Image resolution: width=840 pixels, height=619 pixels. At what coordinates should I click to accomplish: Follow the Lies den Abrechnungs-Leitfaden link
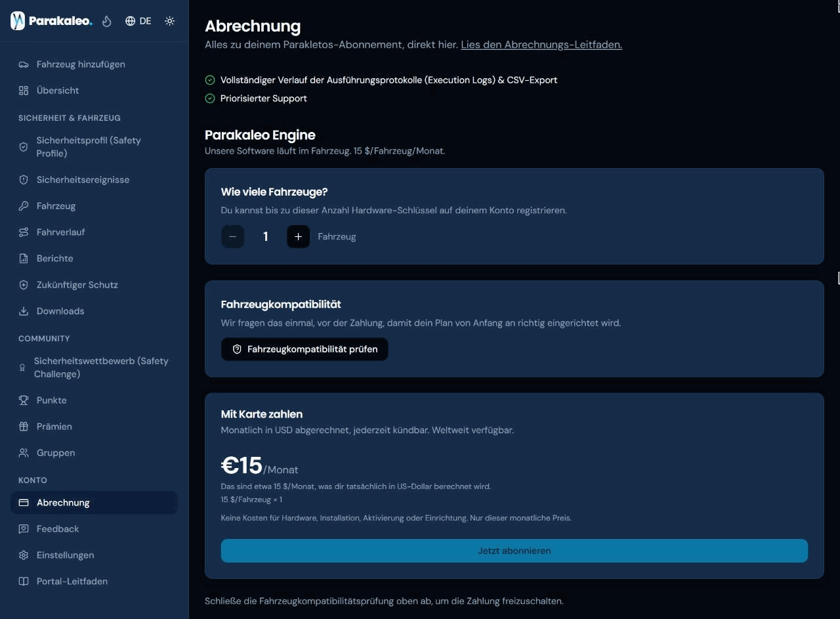coord(541,45)
